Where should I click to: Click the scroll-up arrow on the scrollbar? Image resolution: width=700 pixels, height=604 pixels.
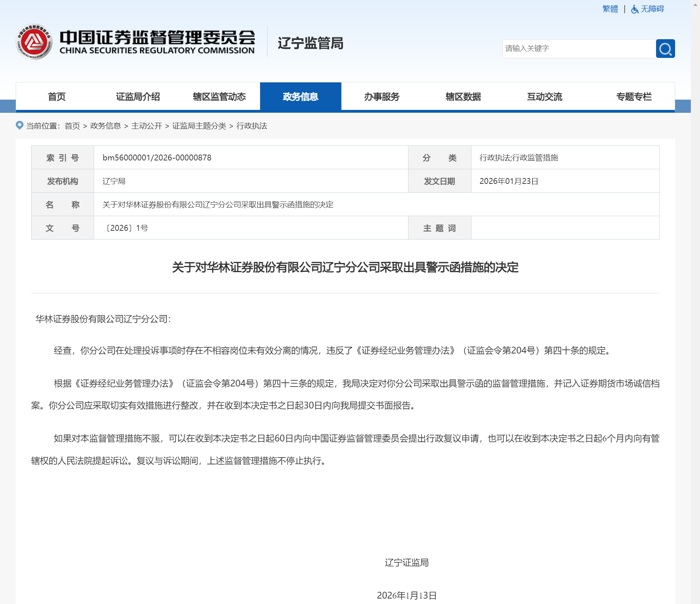(695, 4)
